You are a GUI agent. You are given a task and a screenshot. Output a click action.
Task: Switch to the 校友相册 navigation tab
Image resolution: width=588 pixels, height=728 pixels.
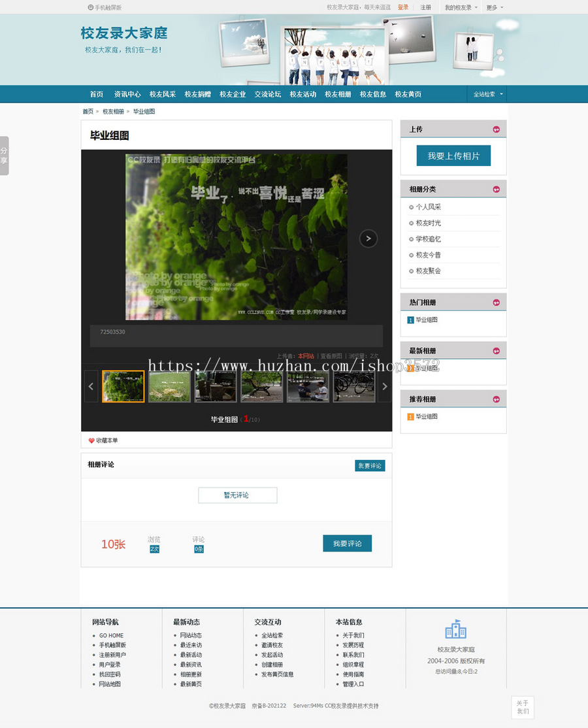pyautogui.click(x=338, y=93)
